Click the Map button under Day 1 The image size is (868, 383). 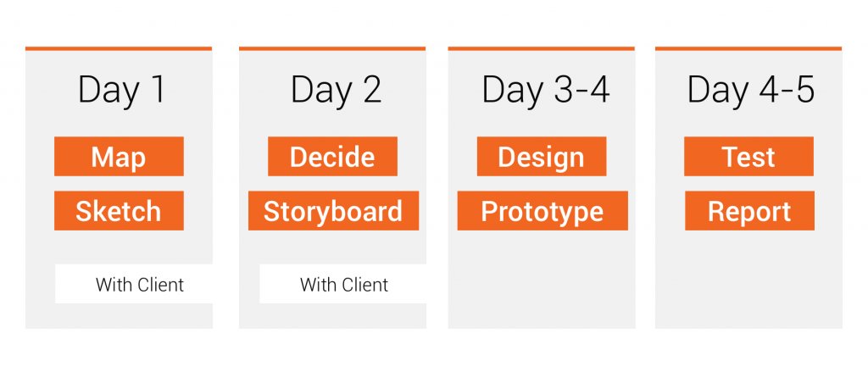(x=119, y=157)
